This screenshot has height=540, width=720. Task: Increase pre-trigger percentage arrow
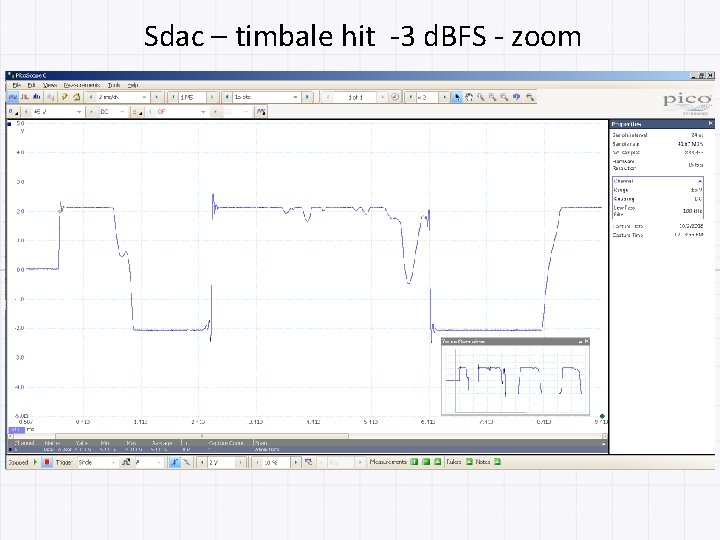pyautogui.click(x=296, y=462)
